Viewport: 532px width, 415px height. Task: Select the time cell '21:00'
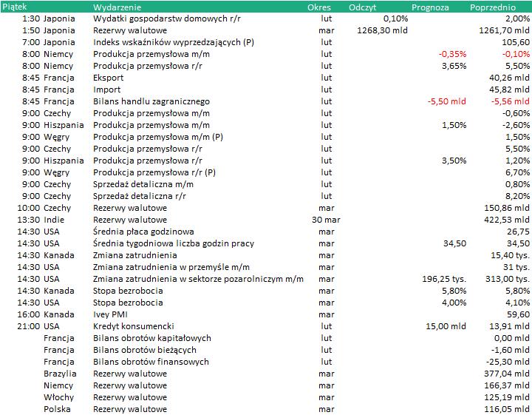pos(29,326)
